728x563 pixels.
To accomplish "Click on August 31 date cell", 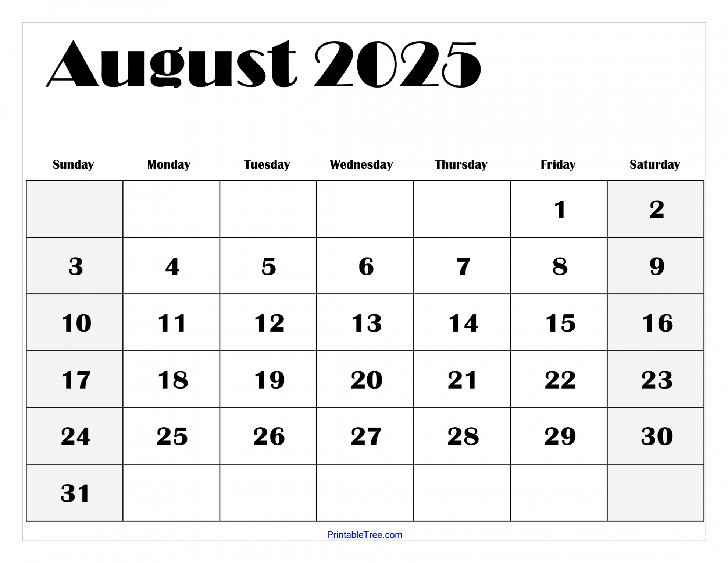I will click(x=75, y=507).
